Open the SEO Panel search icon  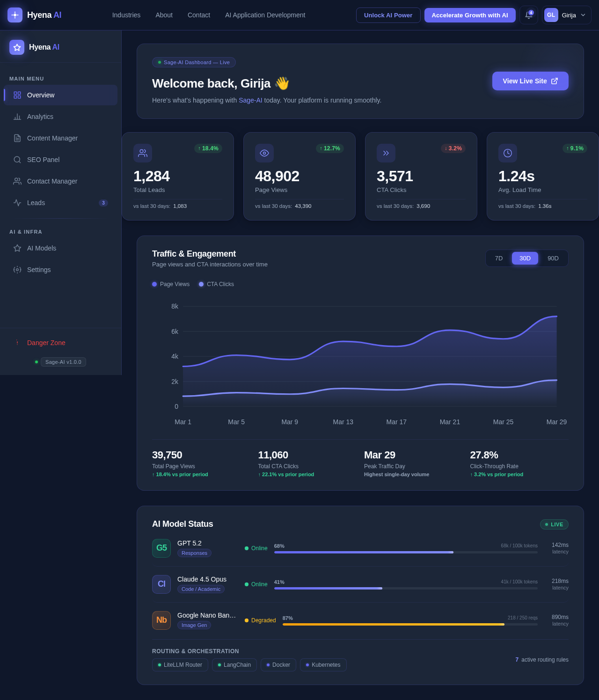[17, 160]
